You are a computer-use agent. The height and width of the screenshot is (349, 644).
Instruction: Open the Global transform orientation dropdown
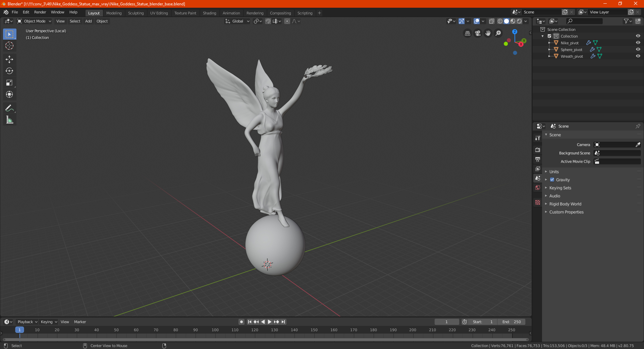pyautogui.click(x=237, y=21)
